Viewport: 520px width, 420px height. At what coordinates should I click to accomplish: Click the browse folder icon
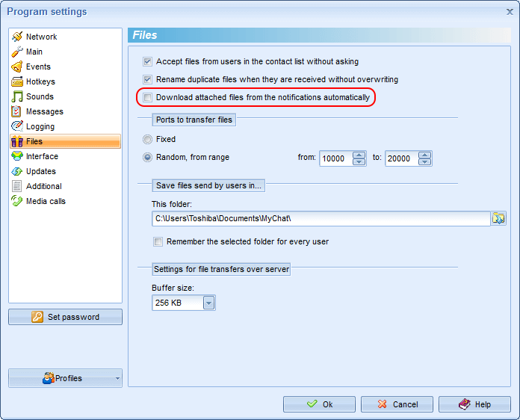point(498,218)
